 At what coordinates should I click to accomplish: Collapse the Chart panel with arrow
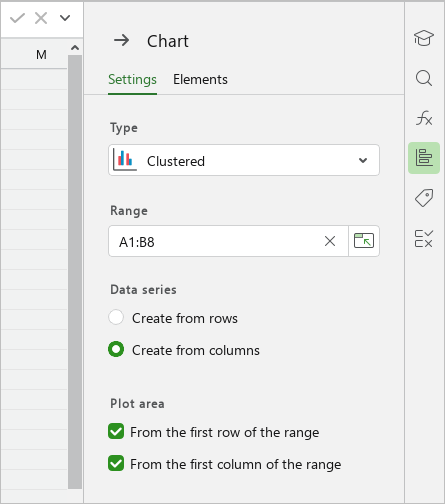pyautogui.click(x=122, y=41)
